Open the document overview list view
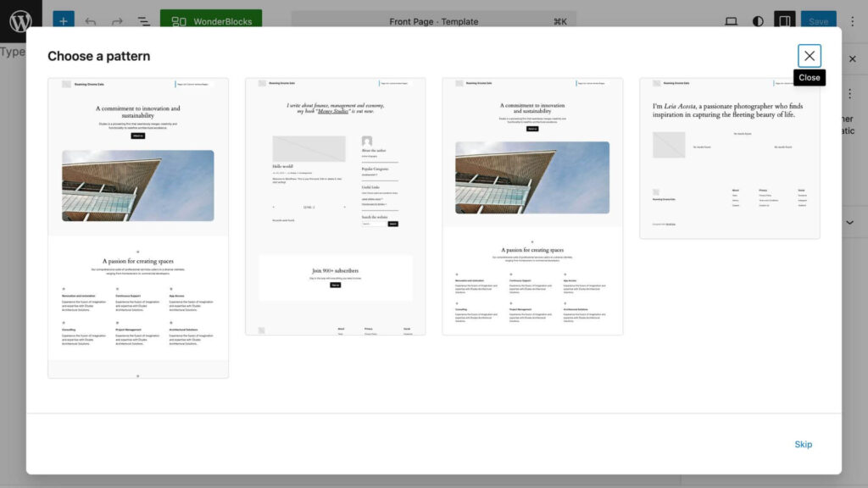Image resolution: width=868 pixels, height=488 pixels. tap(143, 21)
